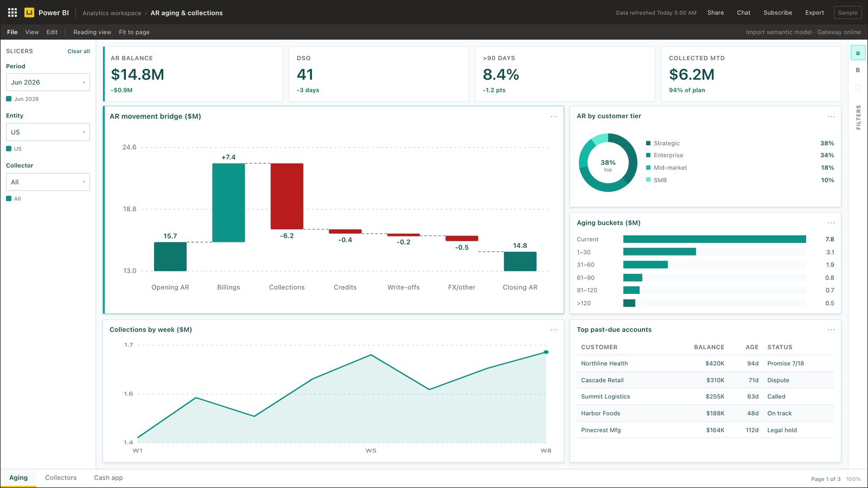The image size is (868, 488).
Task: Toggle the US entity checkbox
Action: click(x=9, y=149)
